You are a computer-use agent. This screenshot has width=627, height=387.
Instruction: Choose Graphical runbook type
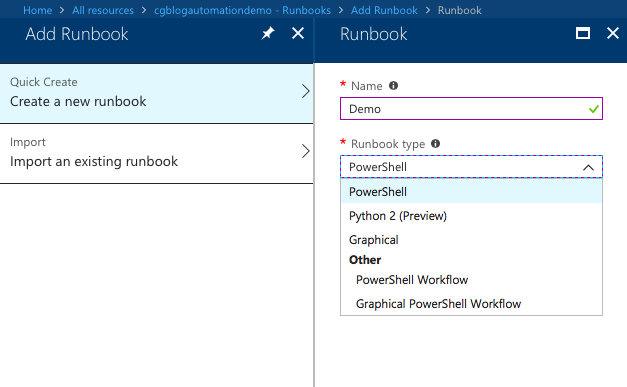pos(471,240)
